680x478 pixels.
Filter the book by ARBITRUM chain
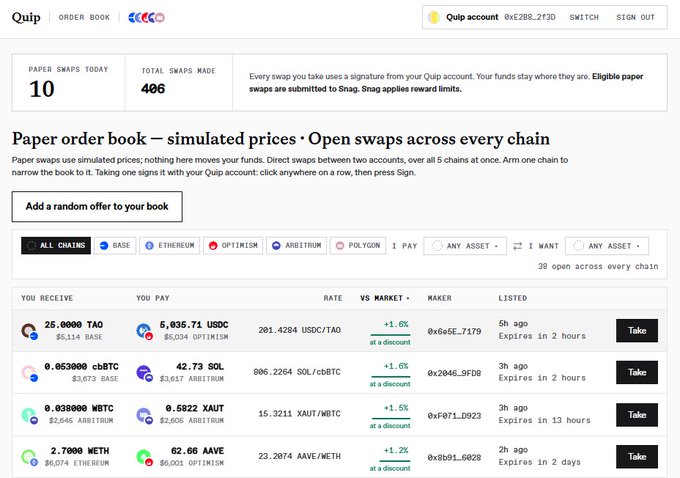click(x=297, y=246)
